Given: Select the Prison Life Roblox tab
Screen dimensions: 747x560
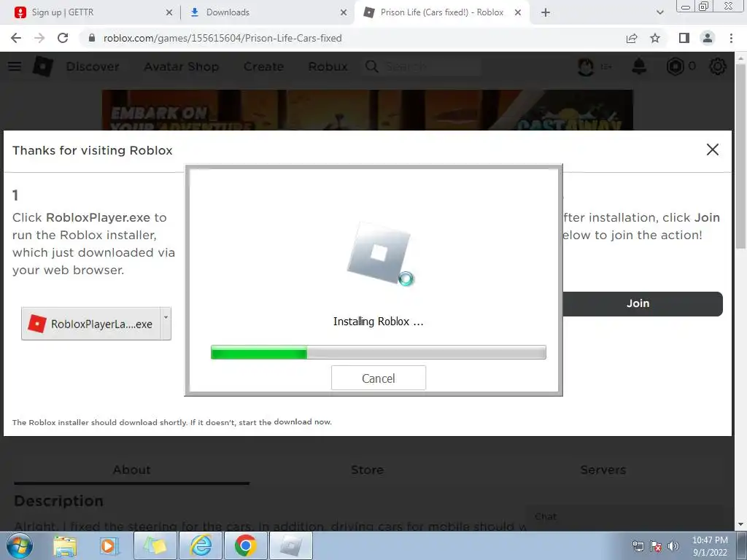Looking at the screenshot, I should pos(441,12).
